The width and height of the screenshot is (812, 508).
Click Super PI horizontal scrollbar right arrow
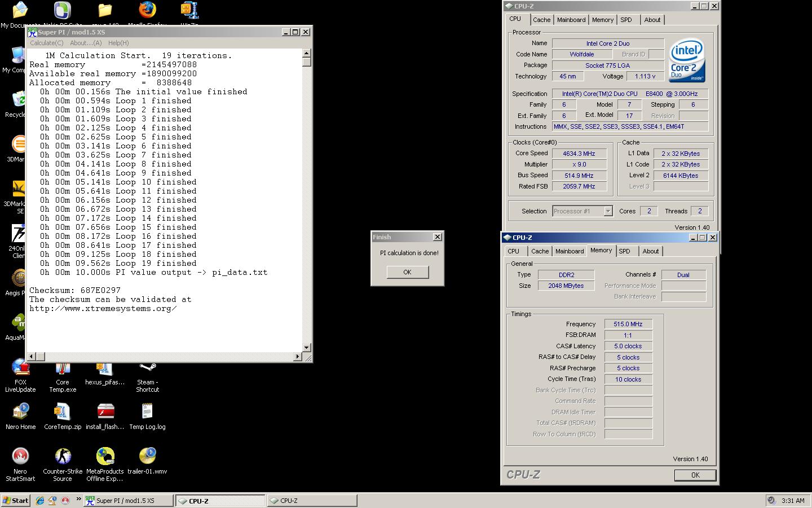(298, 356)
